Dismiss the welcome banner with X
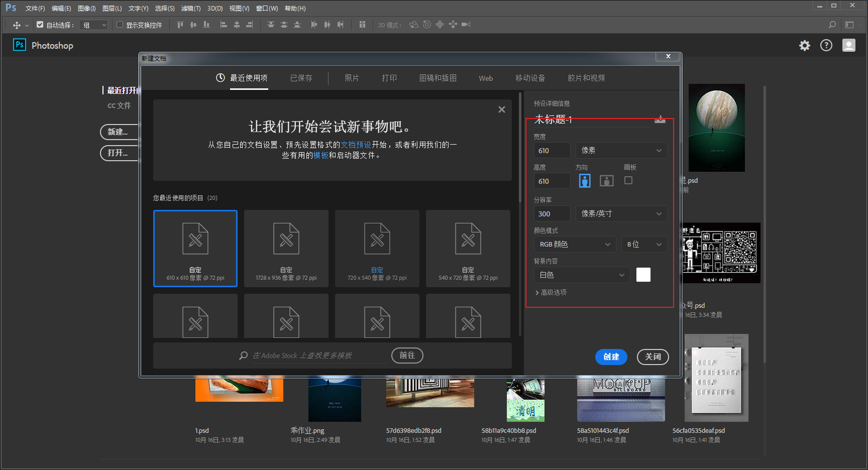 (501, 109)
